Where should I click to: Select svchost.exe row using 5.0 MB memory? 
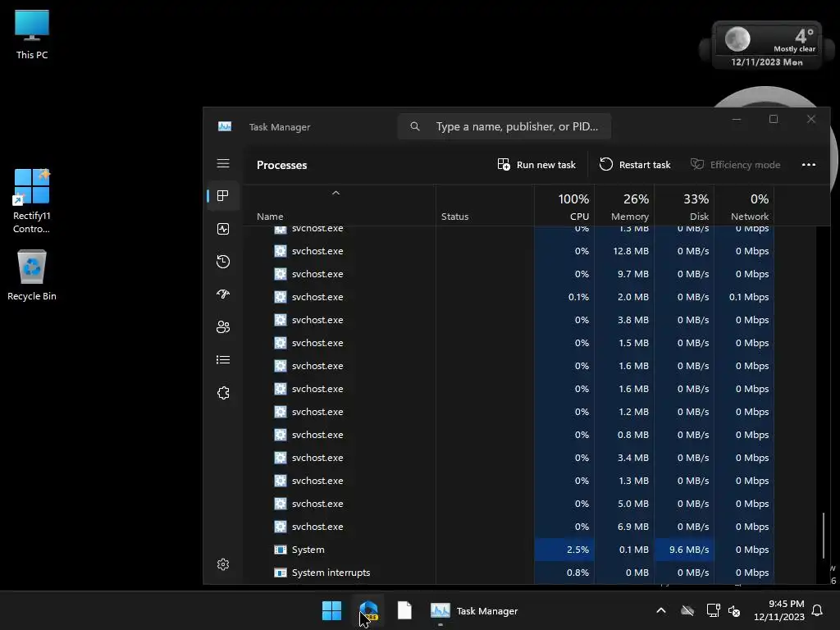[509, 504]
